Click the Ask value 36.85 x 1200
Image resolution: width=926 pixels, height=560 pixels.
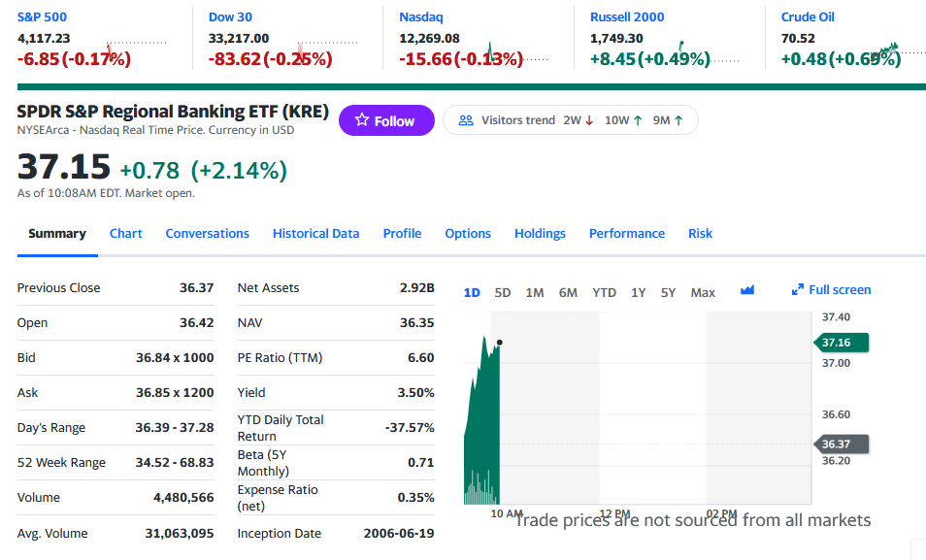175,392
